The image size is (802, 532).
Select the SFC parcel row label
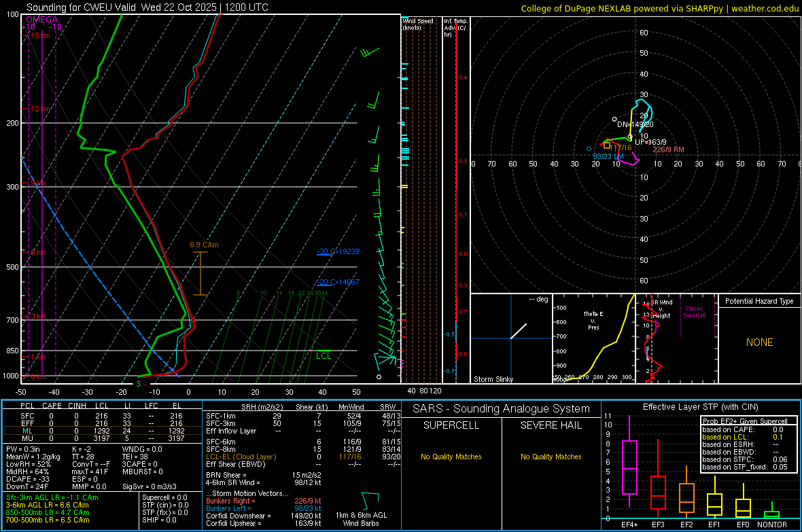27,416
